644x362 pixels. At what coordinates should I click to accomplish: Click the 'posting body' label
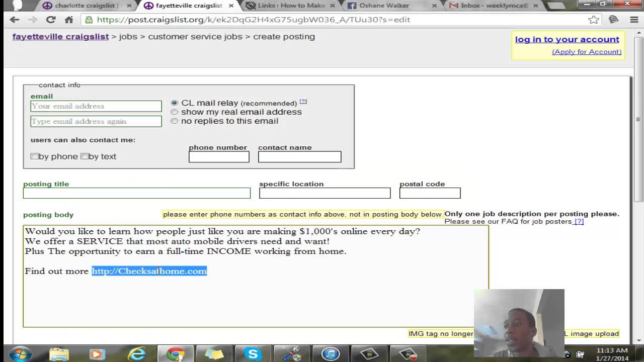48,215
